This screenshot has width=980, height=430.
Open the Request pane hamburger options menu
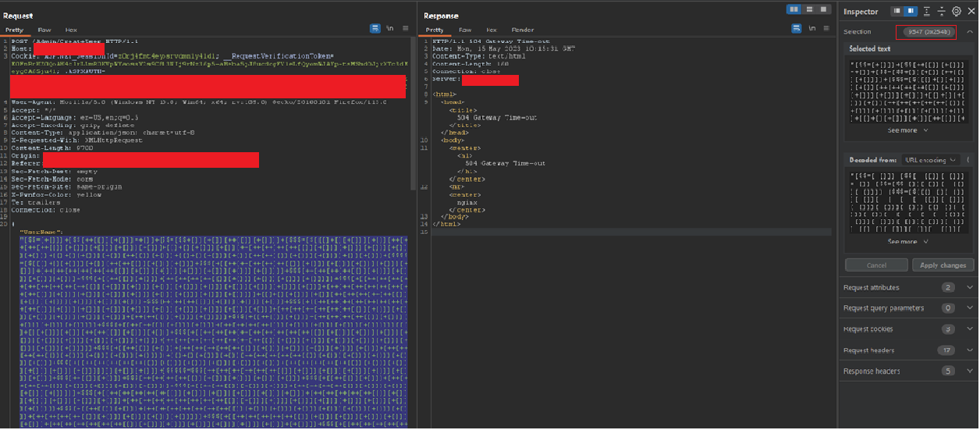point(406,29)
